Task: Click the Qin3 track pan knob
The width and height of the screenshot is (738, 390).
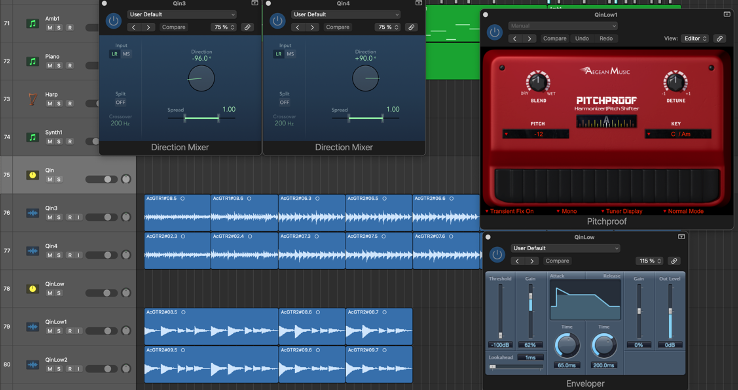Action: tap(126, 217)
